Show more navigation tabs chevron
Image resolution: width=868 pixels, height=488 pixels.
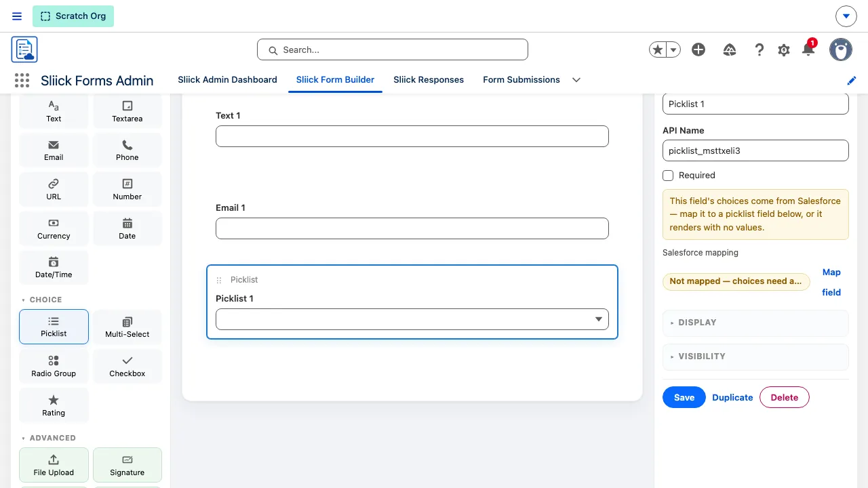tap(576, 80)
